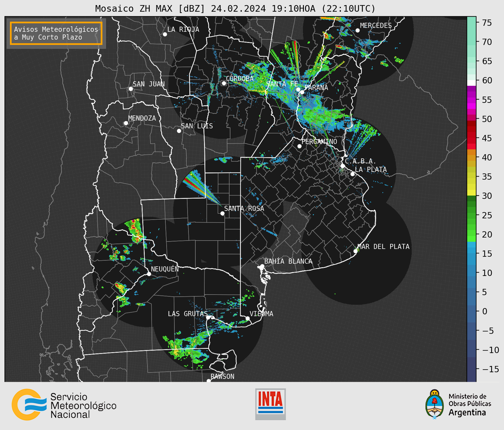The width and height of the screenshot is (504, 430).
Task: Click the MENDOZA city marker dot
Action: point(126,123)
